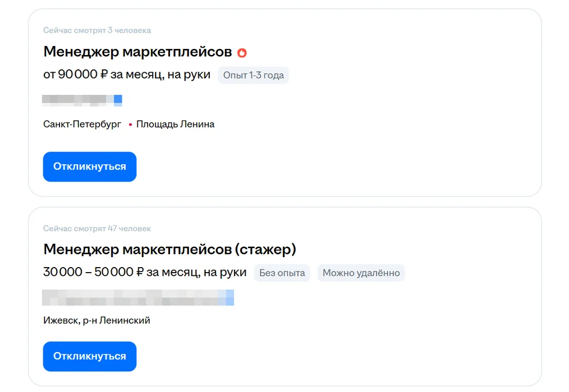The width and height of the screenshot is (569, 392).
Task: Click the red metro dot before Площадь Ленина
Action: coord(130,125)
